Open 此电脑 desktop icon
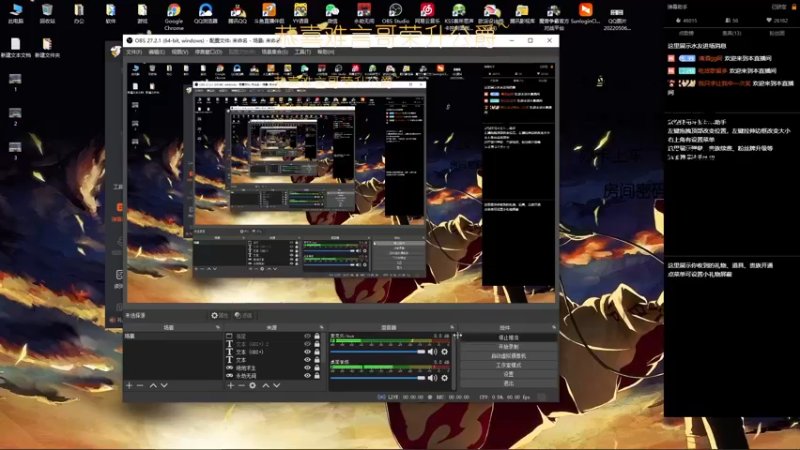This screenshot has width=800, height=450. (x=16, y=14)
